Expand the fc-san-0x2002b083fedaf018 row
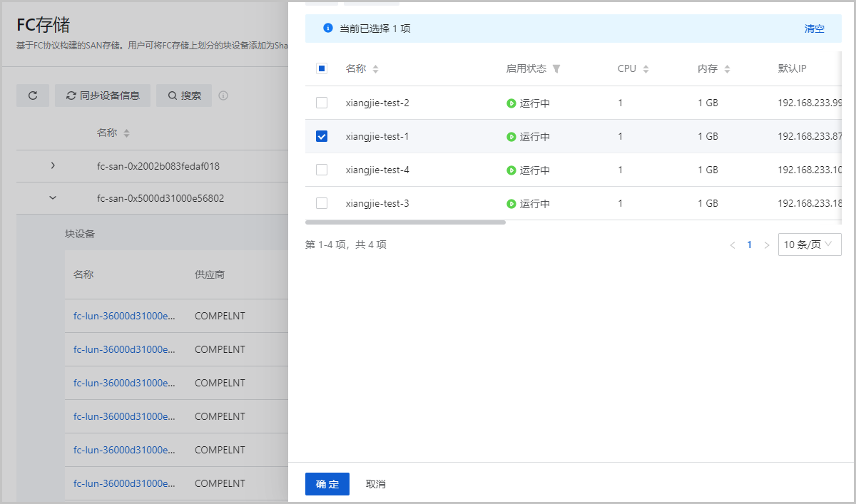The image size is (856, 504). (53, 165)
